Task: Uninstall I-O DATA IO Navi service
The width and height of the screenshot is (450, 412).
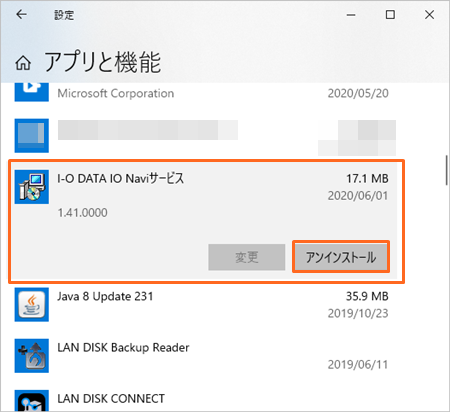Action: 341,257
